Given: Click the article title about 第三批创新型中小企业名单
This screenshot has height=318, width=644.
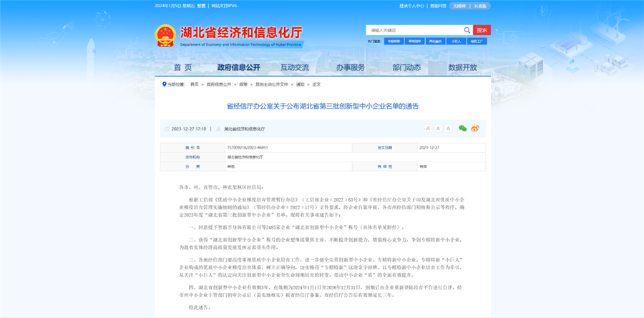Looking at the screenshot, I should [323, 106].
